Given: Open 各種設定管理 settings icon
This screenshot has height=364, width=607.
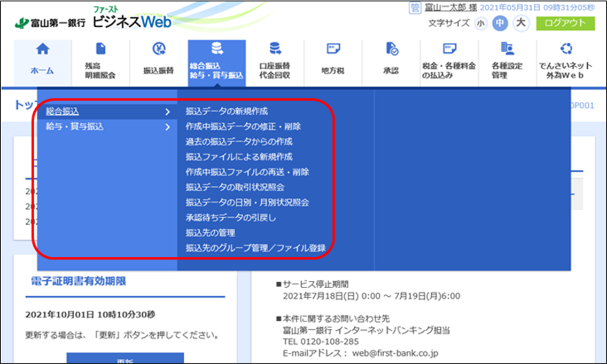Looking at the screenshot, I should 507,50.
